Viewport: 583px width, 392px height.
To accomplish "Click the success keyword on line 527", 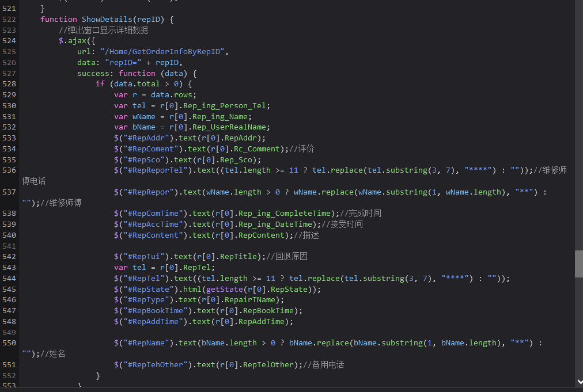I will pyautogui.click(x=93, y=74).
